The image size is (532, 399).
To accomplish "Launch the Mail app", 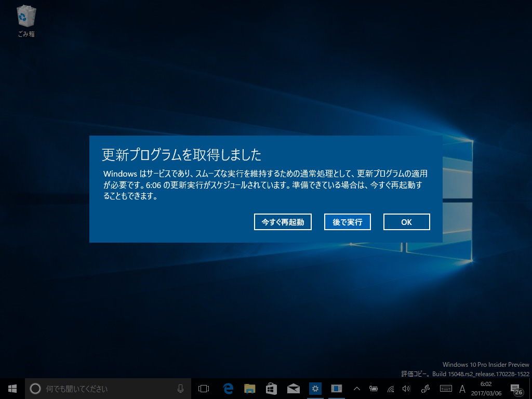I will (293, 388).
